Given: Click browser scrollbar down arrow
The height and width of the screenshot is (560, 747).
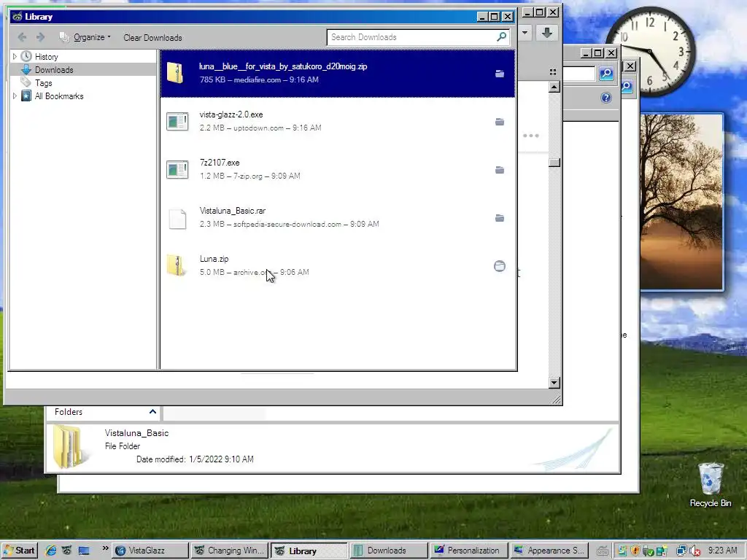Looking at the screenshot, I should click(x=554, y=382).
